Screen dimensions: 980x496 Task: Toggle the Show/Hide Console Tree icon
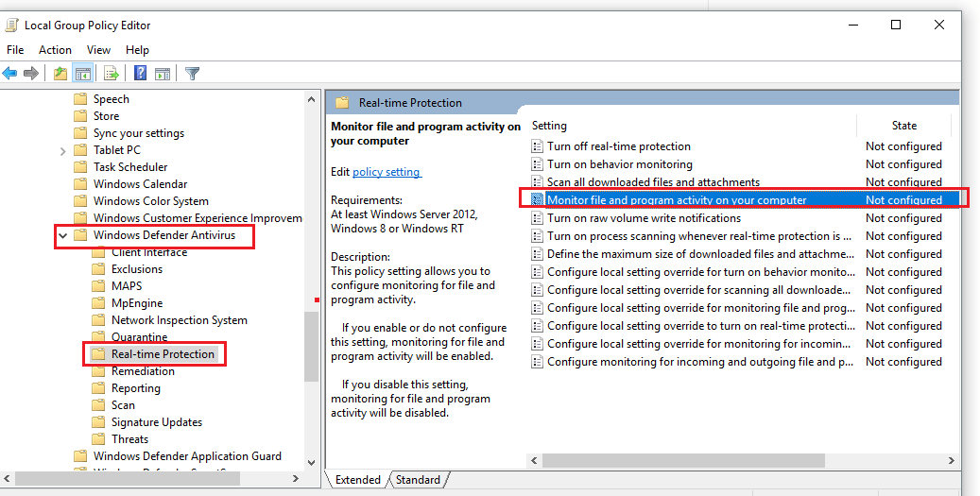82,74
